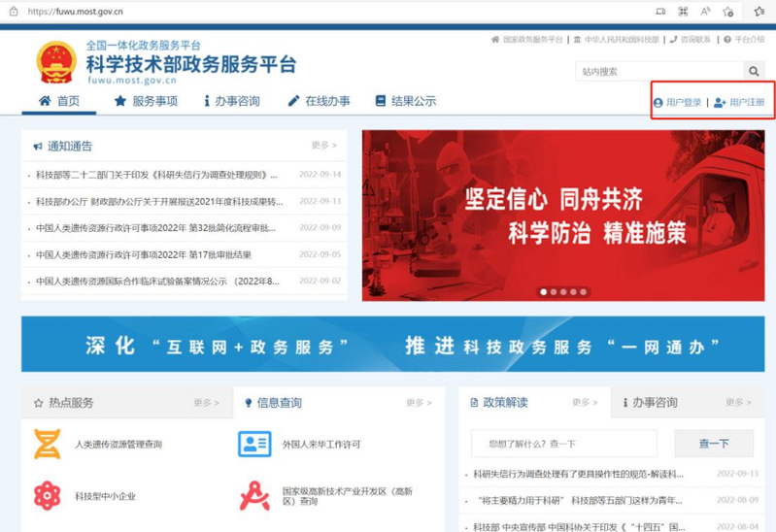Click 更多 next to 政策解读

[x=585, y=402]
